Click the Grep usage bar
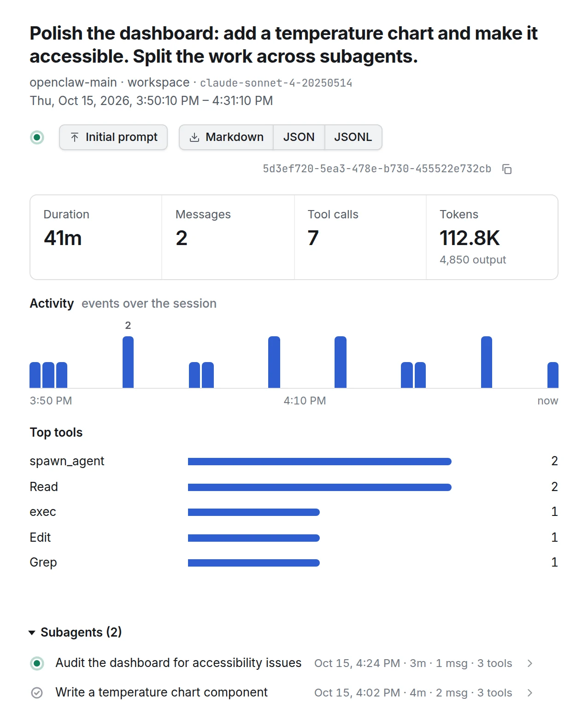The image size is (588, 714). (x=254, y=562)
